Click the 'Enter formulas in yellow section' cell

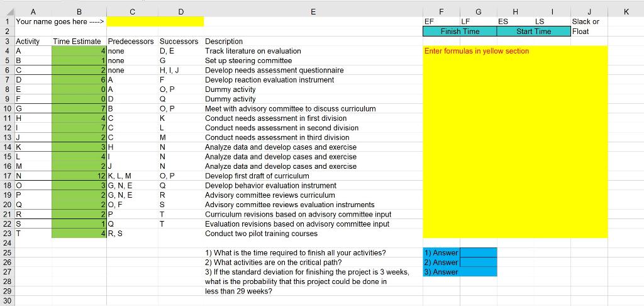pyautogui.click(x=477, y=51)
